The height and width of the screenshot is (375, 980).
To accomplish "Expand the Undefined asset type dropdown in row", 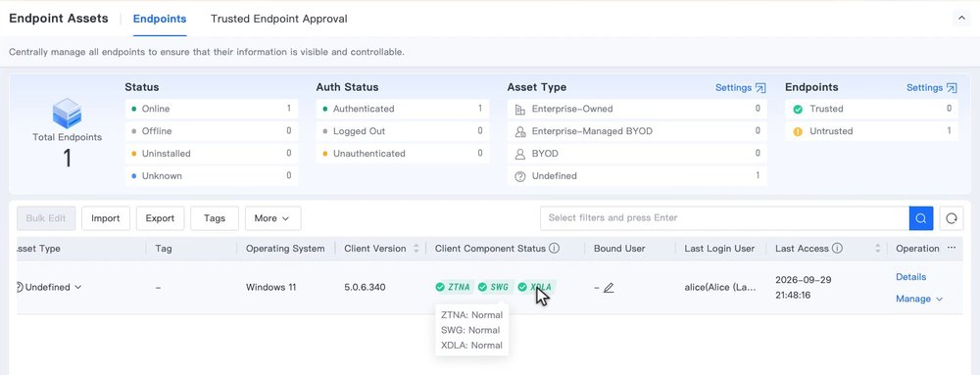I will [78, 288].
